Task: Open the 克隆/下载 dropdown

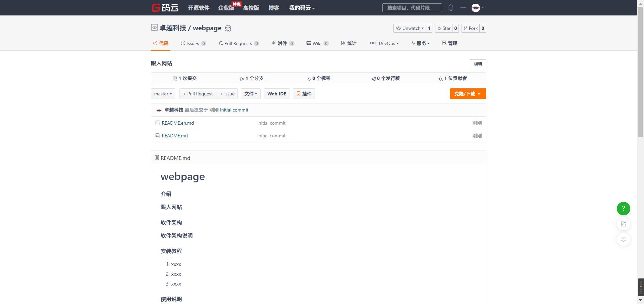Action: [468, 94]
